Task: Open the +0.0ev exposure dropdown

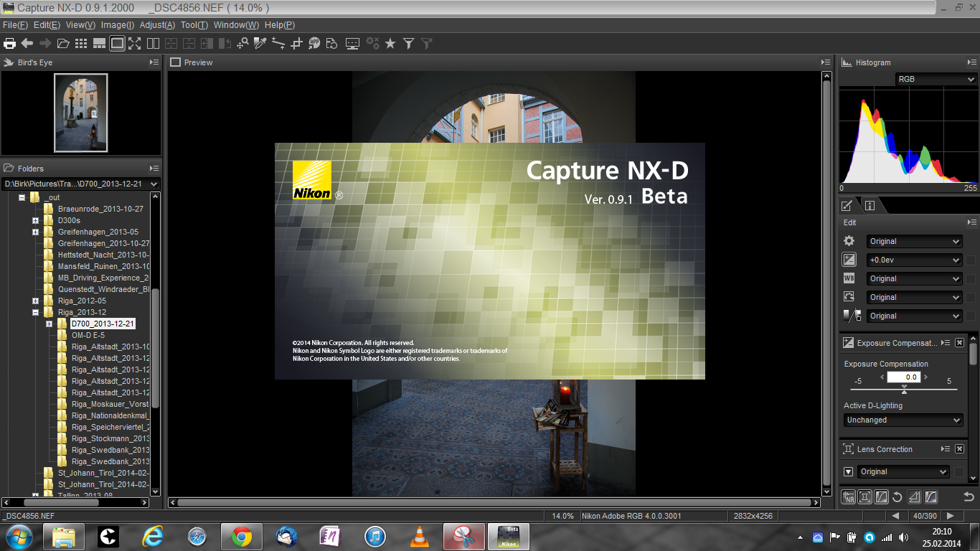Action: (914, 260)
